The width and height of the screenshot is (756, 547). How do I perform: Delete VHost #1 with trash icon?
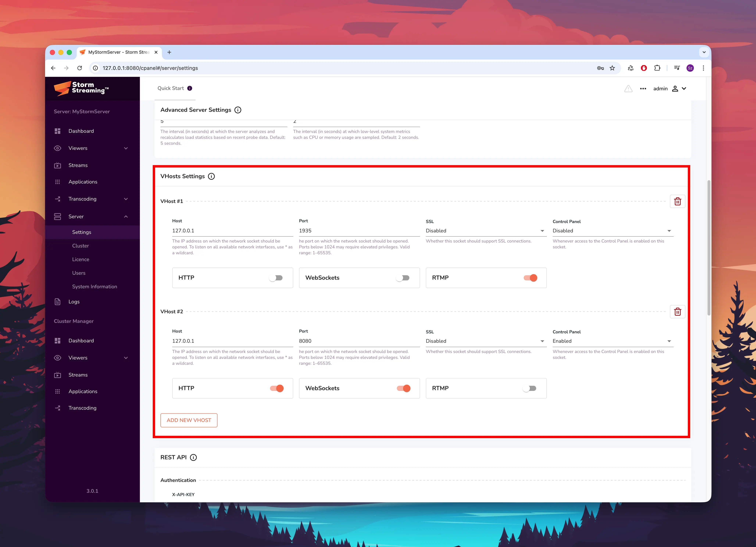[677, 202]
